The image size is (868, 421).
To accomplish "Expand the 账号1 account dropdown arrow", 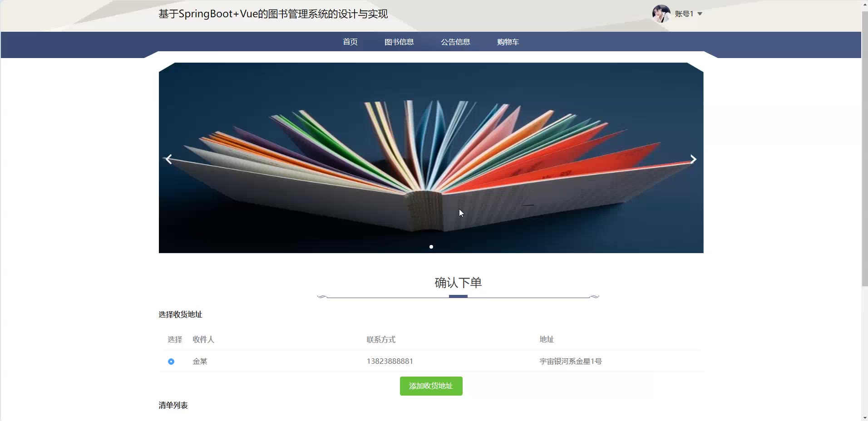I will (x=700, y=14).
